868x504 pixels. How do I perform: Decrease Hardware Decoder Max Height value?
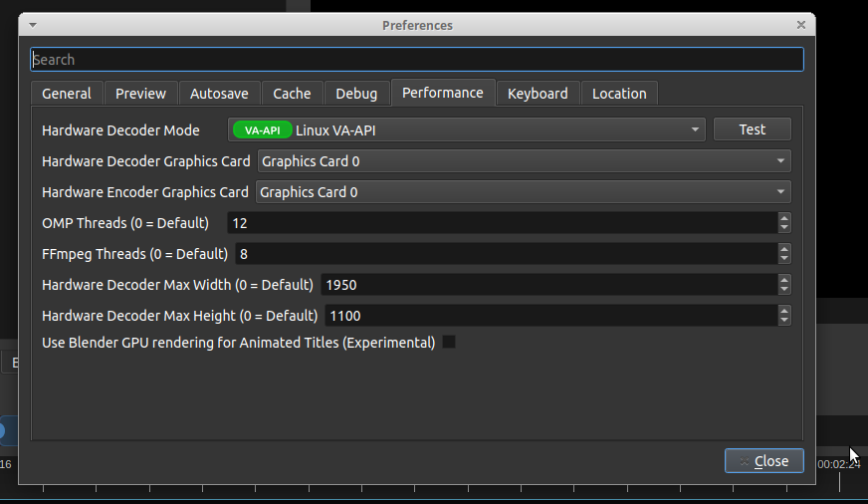click(x=783, y=321)
